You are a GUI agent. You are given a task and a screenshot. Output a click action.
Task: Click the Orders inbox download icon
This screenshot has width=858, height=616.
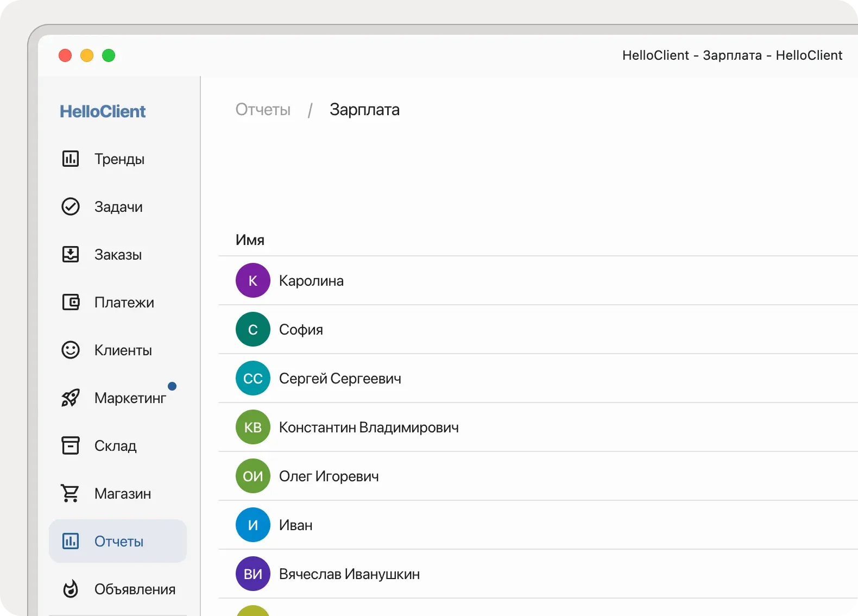tap(71, 254)
